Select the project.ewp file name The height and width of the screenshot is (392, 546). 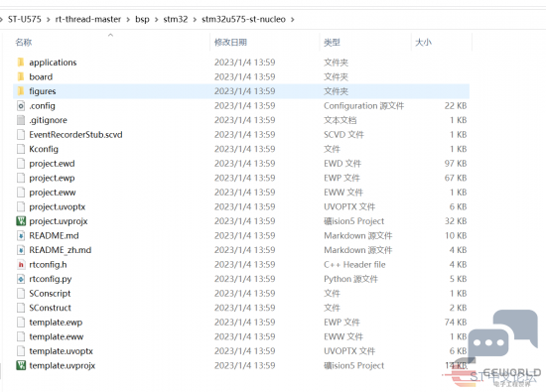click(x=52, y=179)
